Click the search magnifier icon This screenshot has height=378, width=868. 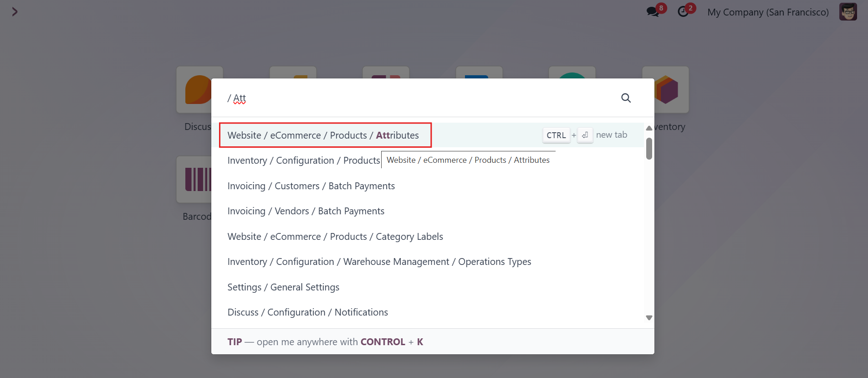[626, 98]
